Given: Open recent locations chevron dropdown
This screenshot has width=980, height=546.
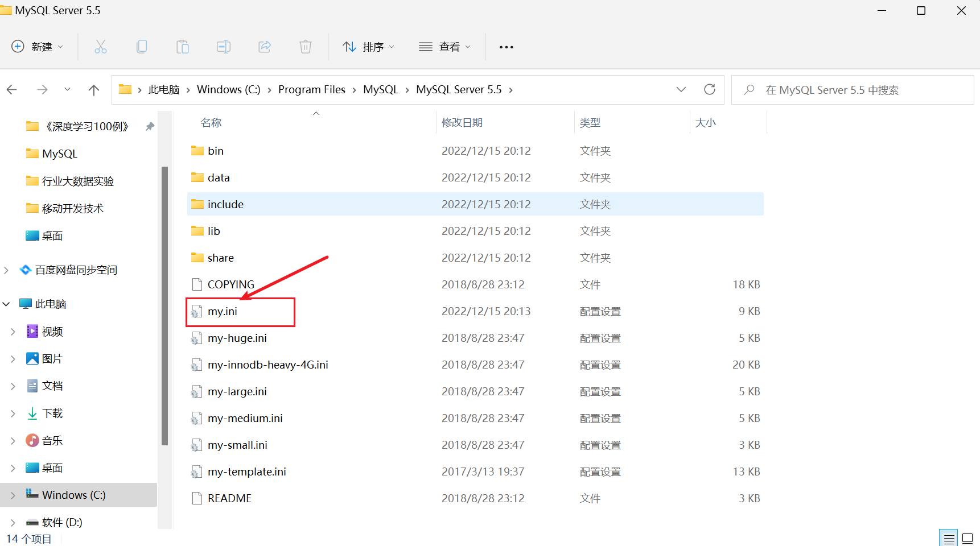Looking at the screenshot, I should [x=67, y=89].
